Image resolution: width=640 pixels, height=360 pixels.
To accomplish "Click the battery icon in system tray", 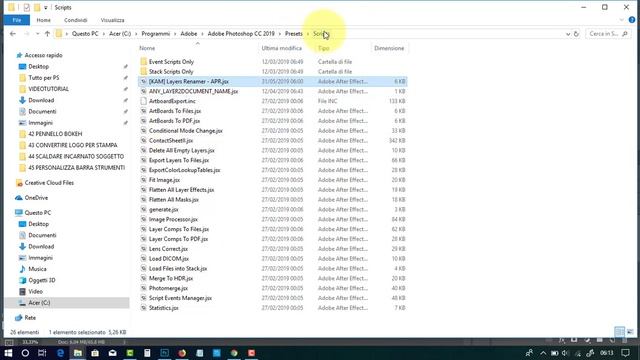I will coord(554,353).
